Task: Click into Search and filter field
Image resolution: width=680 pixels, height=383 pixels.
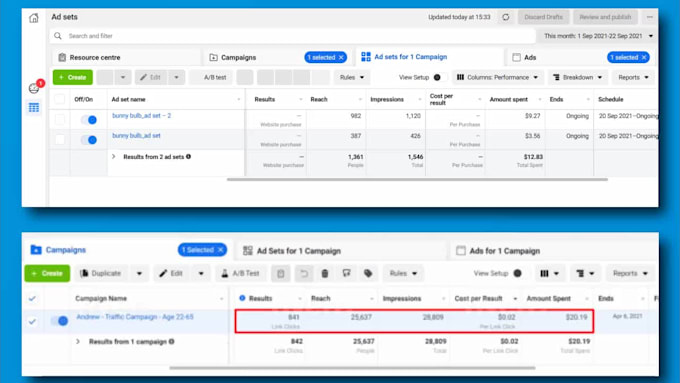Action: tap(292, 36)
